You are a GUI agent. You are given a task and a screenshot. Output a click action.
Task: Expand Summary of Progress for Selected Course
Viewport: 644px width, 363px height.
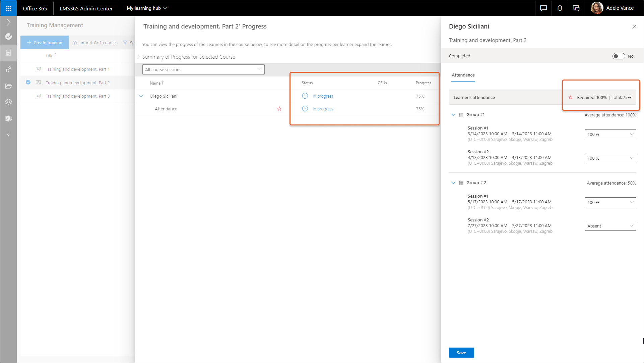pos(139,57)
